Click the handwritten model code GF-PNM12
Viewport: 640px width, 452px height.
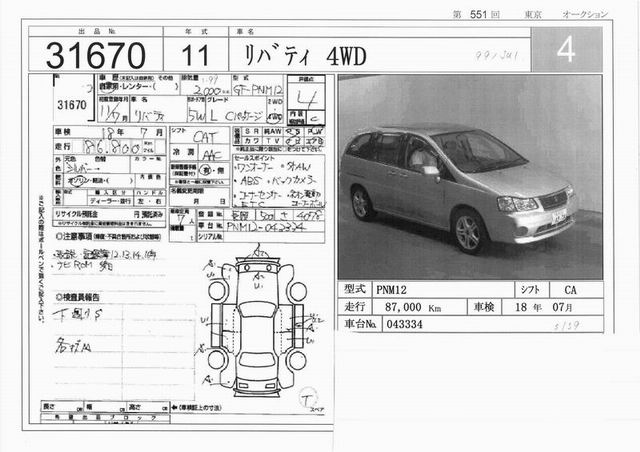tap(258, 89)
